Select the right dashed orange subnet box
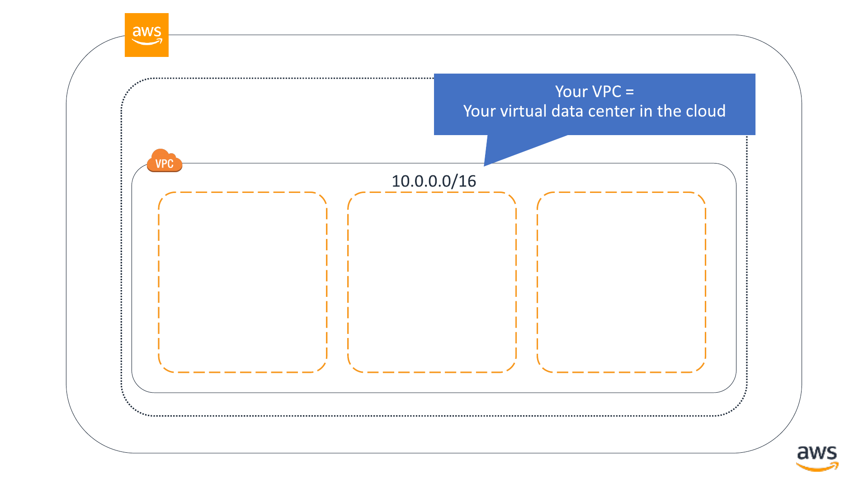868x488 pixels. (621, 282)
